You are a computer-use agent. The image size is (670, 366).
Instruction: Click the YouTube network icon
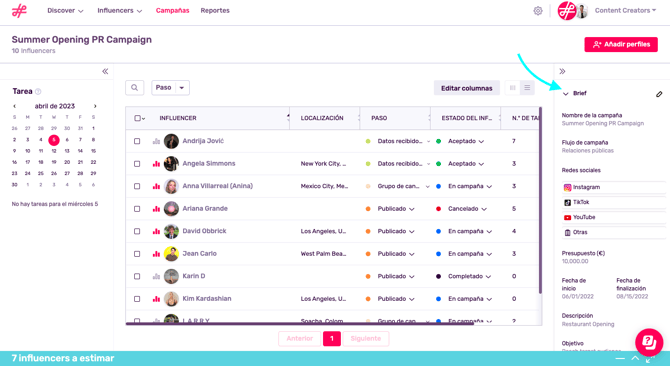point(567,217)
